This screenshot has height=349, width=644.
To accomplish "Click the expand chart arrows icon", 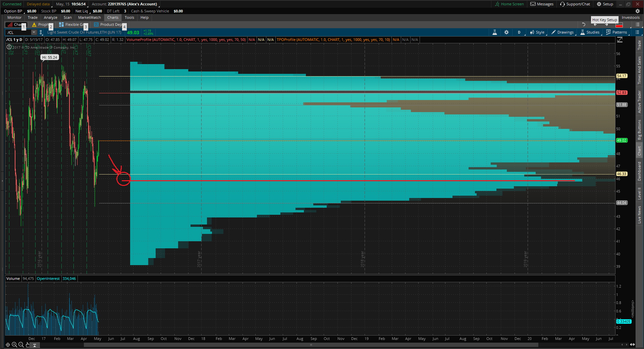I will tap(632, 345).
